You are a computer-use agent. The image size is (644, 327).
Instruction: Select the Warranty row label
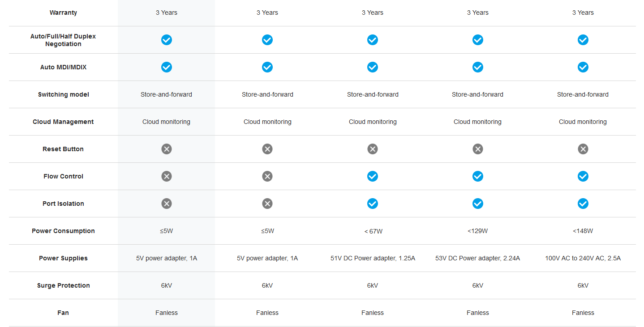[x=63, y=13]
